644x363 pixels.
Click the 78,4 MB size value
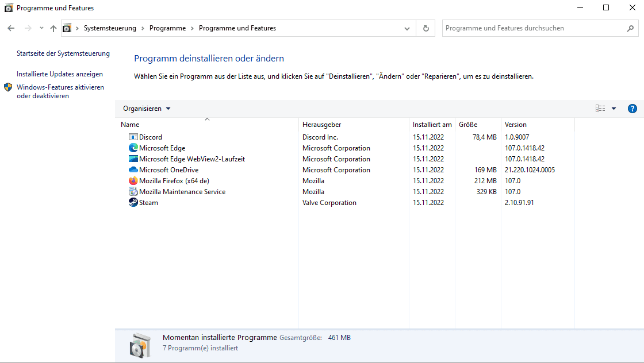click(484, 137)
